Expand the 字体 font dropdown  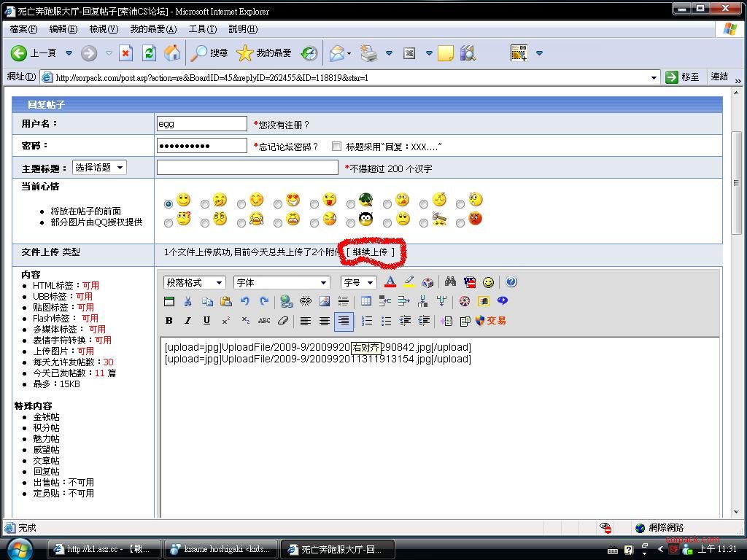282,282
